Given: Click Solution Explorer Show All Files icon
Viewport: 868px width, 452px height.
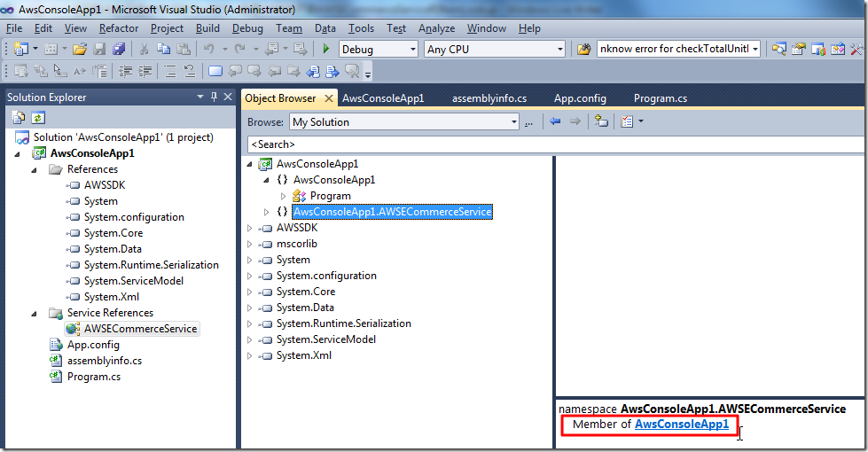Looking at the screenshot, I should (x=19, y=117).
